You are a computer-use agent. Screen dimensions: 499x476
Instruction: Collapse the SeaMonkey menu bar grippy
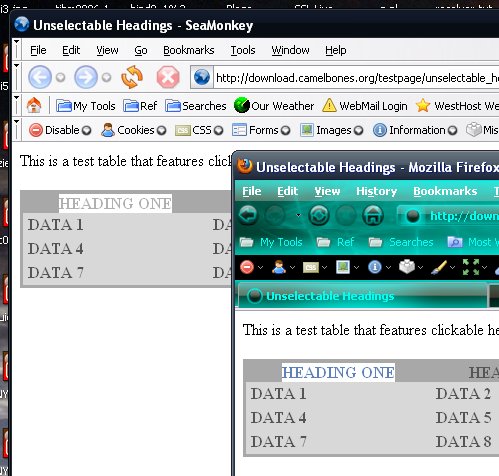coord(16,49)
